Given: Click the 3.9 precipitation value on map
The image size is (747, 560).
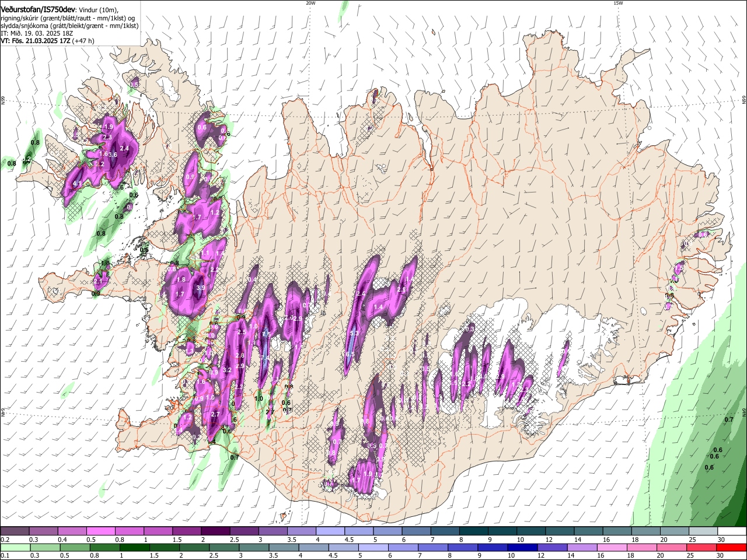Looking at the screenshot, I should (x=201, y=288).
